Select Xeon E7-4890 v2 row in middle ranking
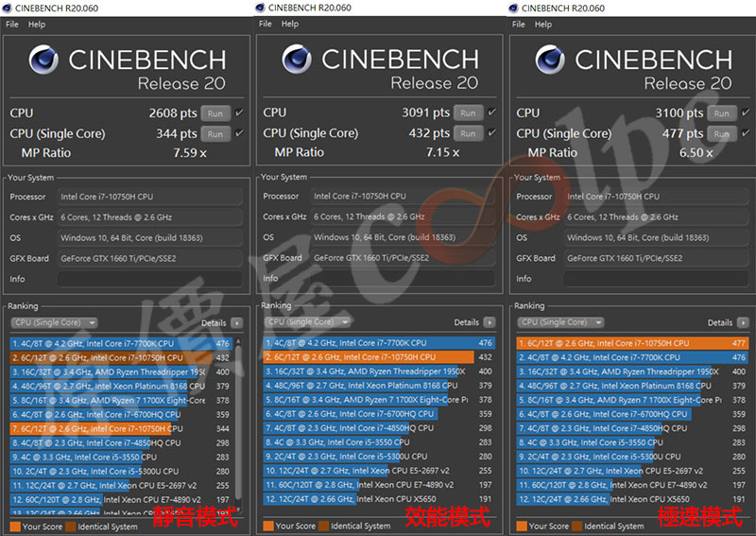756x536 pixels. point(379,485)
